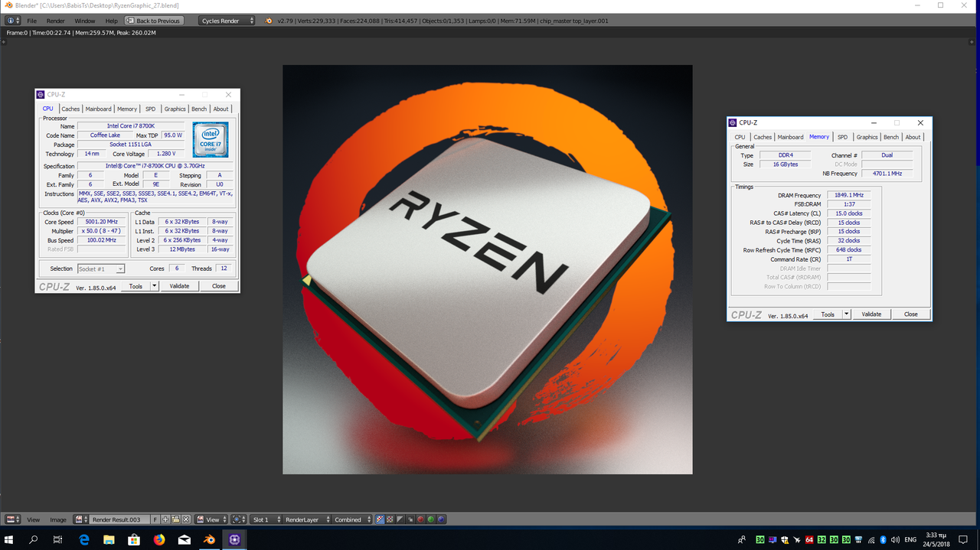Image resolution: width=980 pixels, height=550 pixels.
Task: Launch Firefox from taskbar
Action: (159, 539)
